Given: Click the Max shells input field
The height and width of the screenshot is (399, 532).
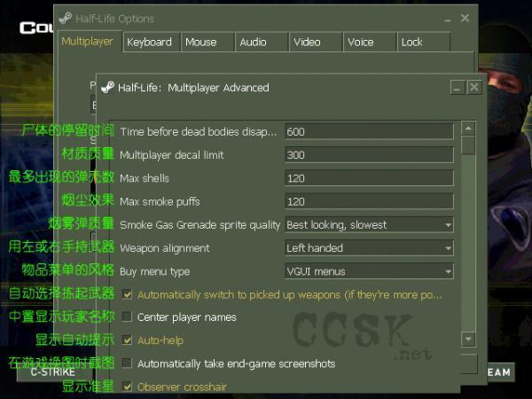Looking at the screenshot, I should 369,178.
